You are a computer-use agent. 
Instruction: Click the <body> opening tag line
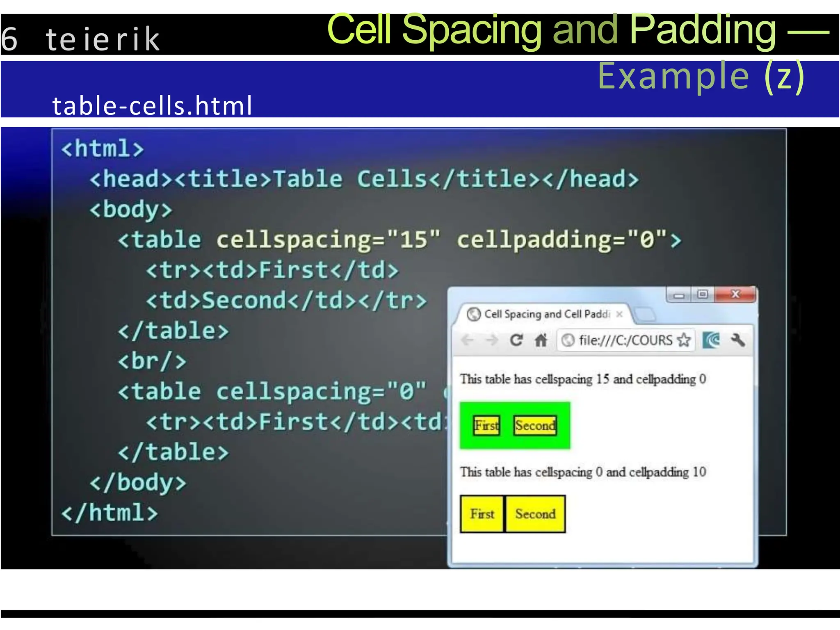[x=131, y=210]
